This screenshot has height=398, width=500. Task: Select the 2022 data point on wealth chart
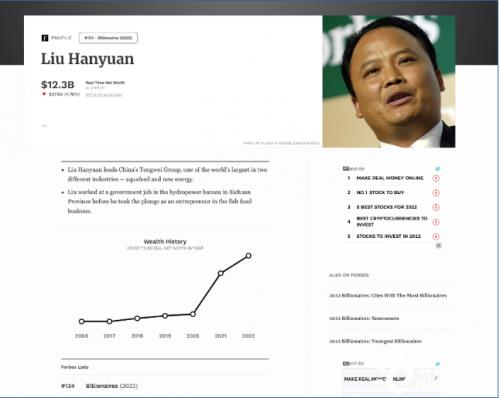(x=248, y=256)
